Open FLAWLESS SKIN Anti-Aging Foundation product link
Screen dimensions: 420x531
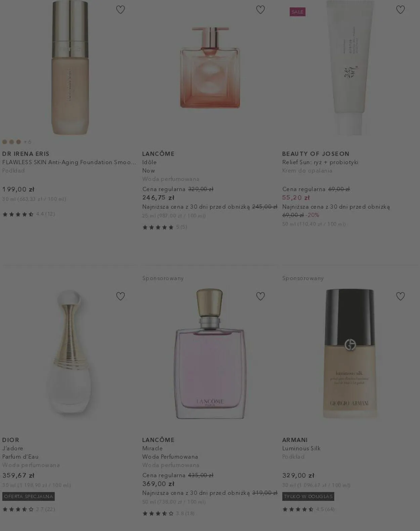coord(69,162)
